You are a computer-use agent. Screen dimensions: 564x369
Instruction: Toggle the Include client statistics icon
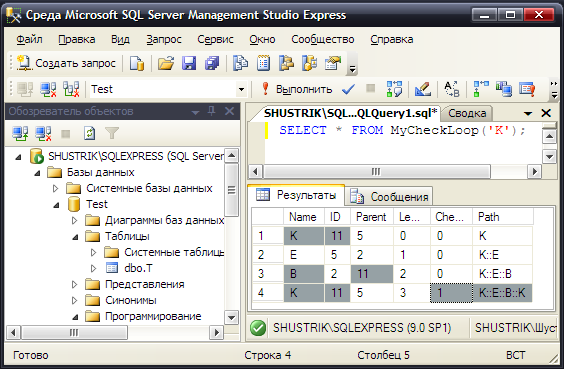[504, 89]
